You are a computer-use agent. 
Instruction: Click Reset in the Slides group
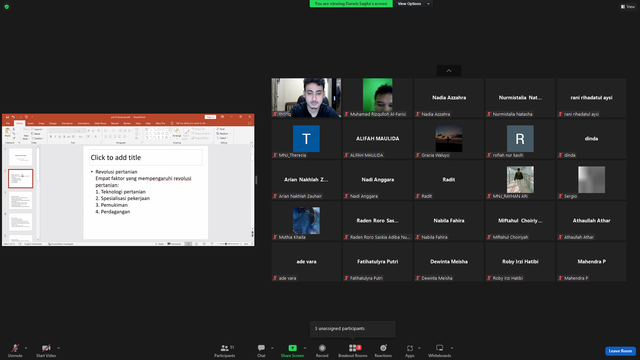(x=36, y=133)
